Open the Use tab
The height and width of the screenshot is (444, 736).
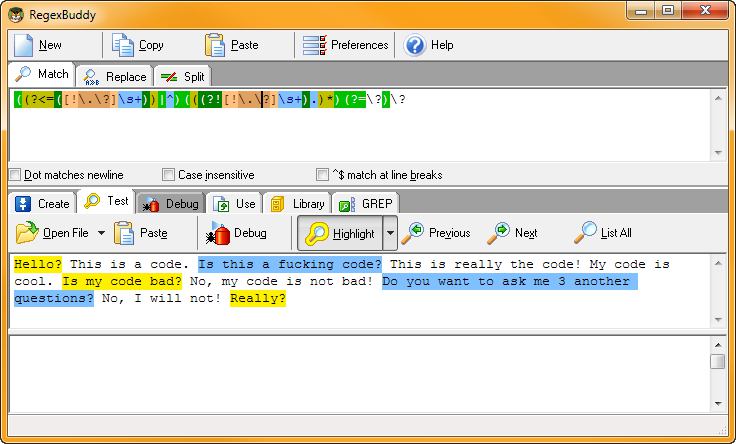coord(234,204)
